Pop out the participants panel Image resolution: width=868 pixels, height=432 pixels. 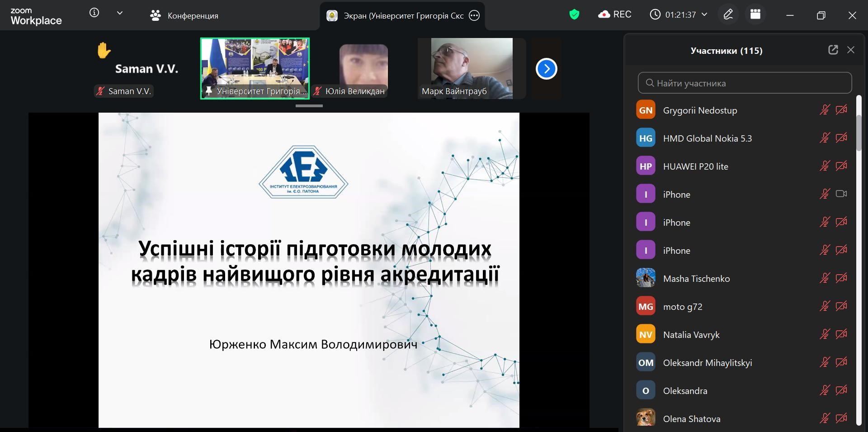click(x=833, y=50)
